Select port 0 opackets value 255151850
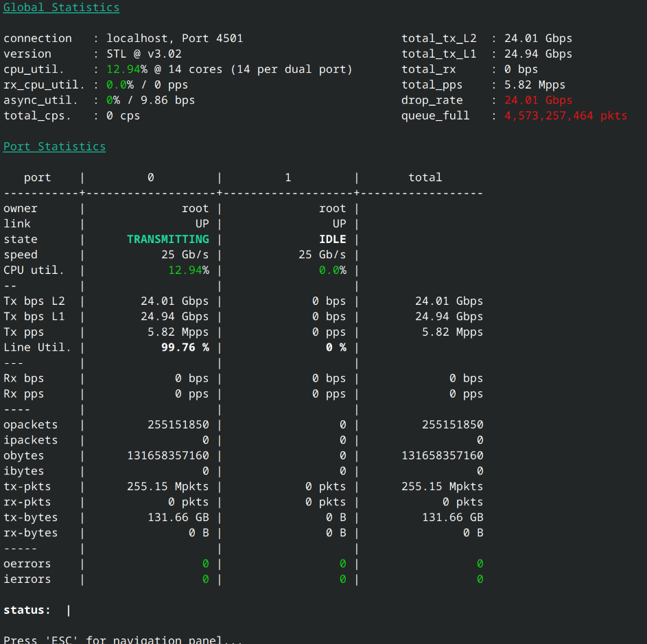The width and height of the screenshot is (647, 644). click(178, 425)
